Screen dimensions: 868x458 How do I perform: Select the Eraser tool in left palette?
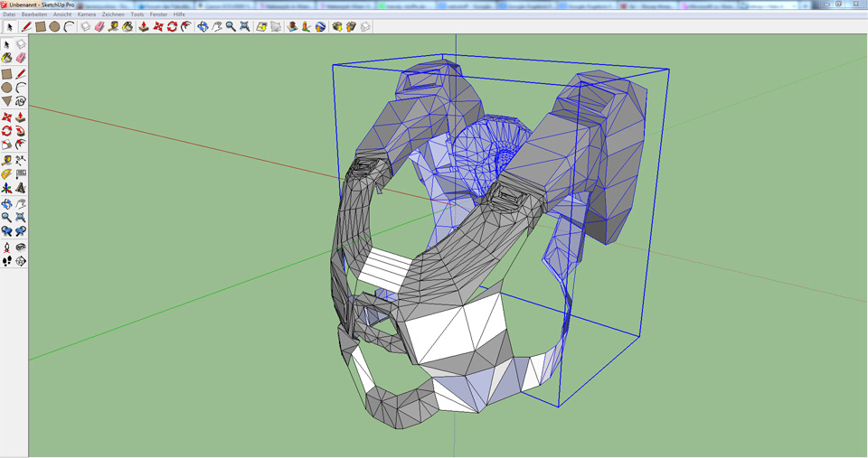[20, 58]
